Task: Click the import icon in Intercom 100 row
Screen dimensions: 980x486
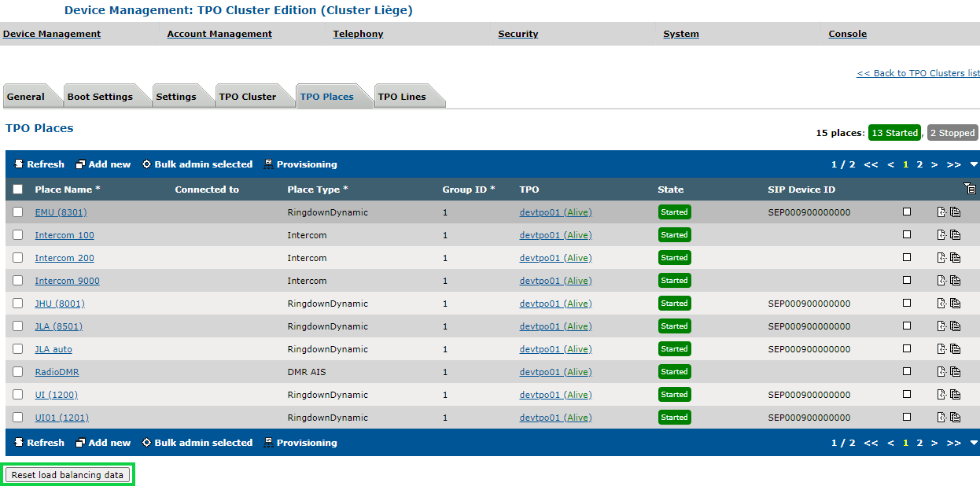Action: click(x=941, y=235)
